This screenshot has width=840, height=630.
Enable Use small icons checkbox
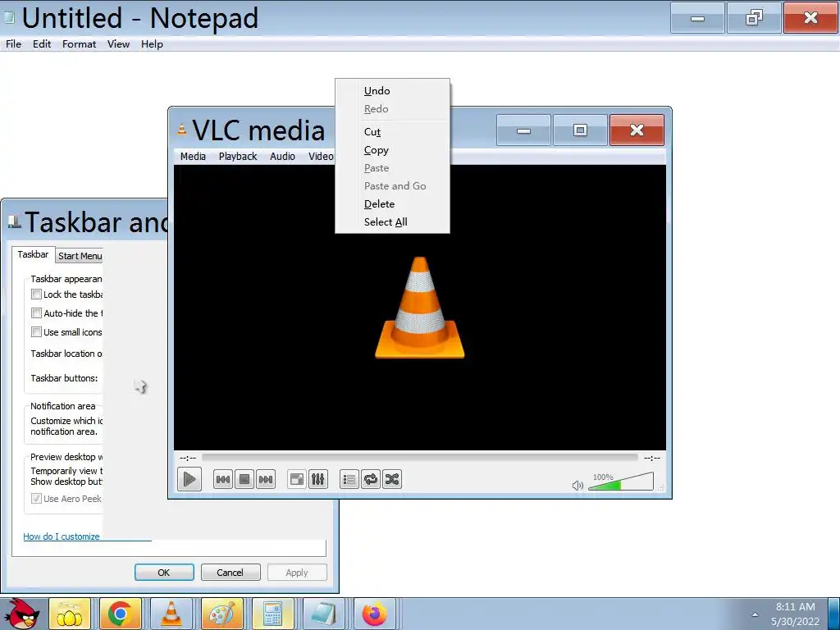point(36,331)
